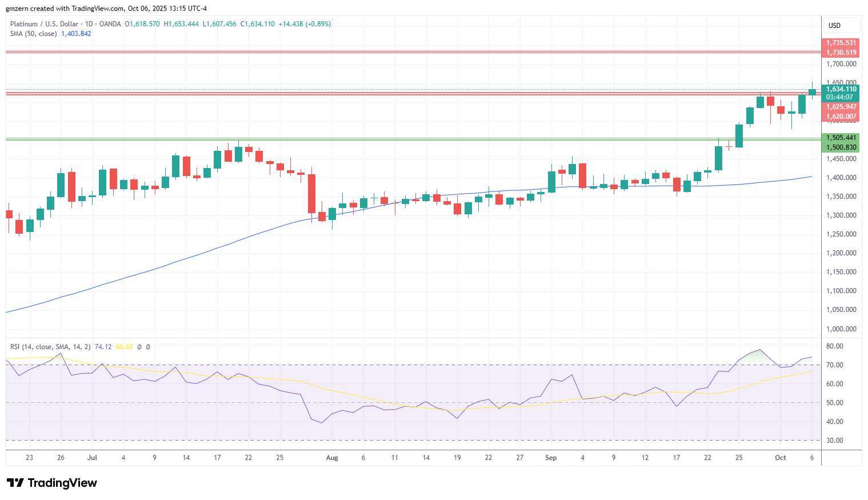Click the red price label 1,735.531

click(840, 43)
